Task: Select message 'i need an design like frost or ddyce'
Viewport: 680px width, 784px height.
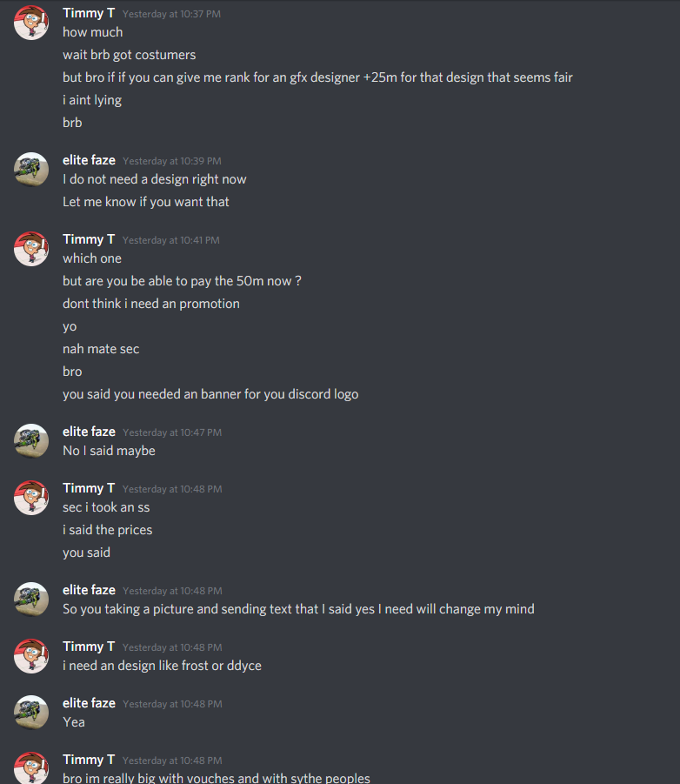Action: 162,666
